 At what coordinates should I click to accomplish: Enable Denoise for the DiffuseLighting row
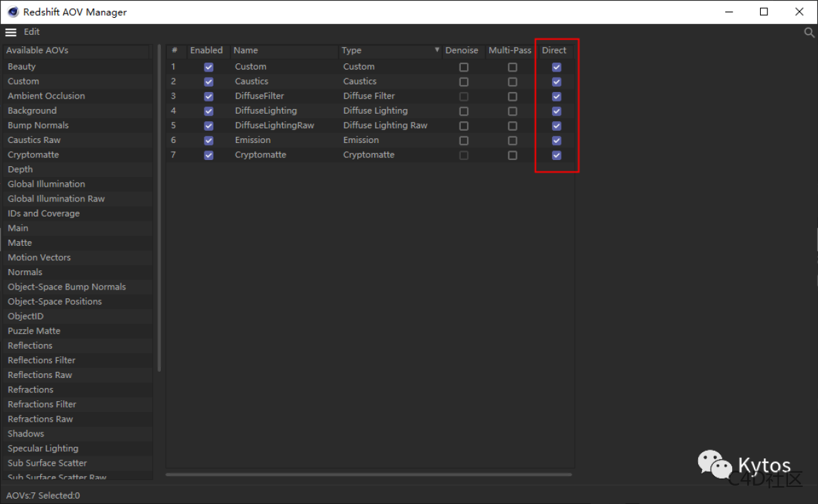pos(464,111)
